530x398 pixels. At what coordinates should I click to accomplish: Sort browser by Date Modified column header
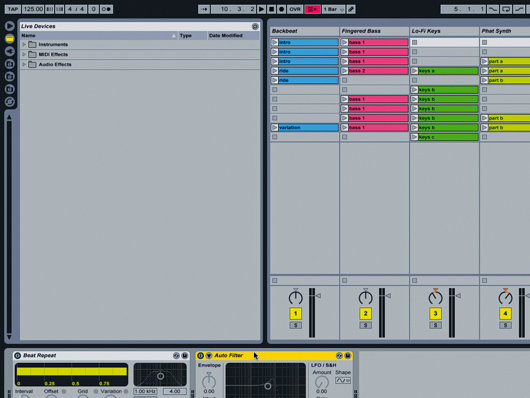(233, 36)
